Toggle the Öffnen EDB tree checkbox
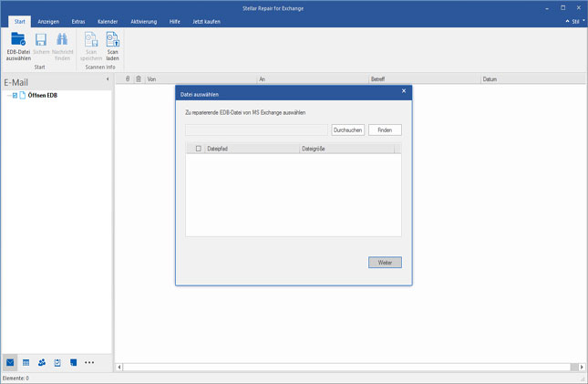Image resolution: width=588 pixels, height=384 pixels. 15,95
